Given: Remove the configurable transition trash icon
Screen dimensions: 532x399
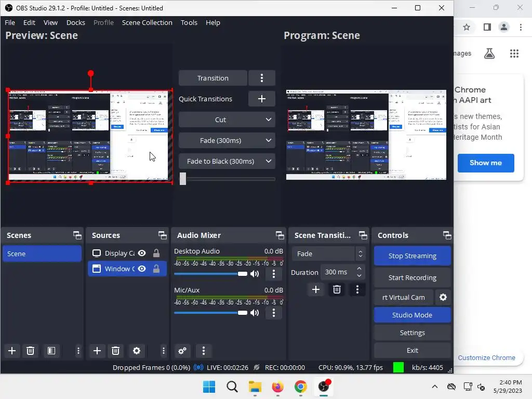Looking at the screenshot, I should coord(337,289).
